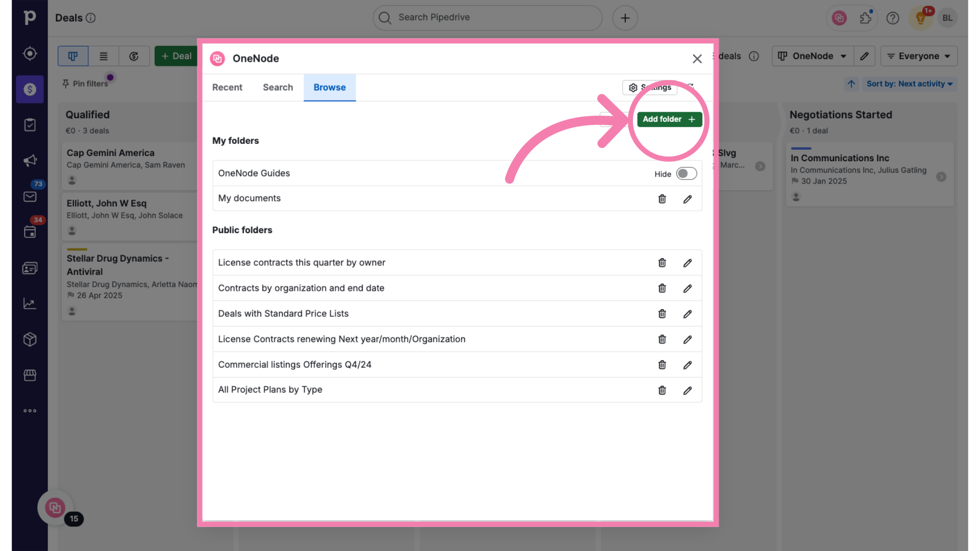The width and height of the screenshot is (980, 551).
Task: Click the quick add plus button
Action: [625, 18]
